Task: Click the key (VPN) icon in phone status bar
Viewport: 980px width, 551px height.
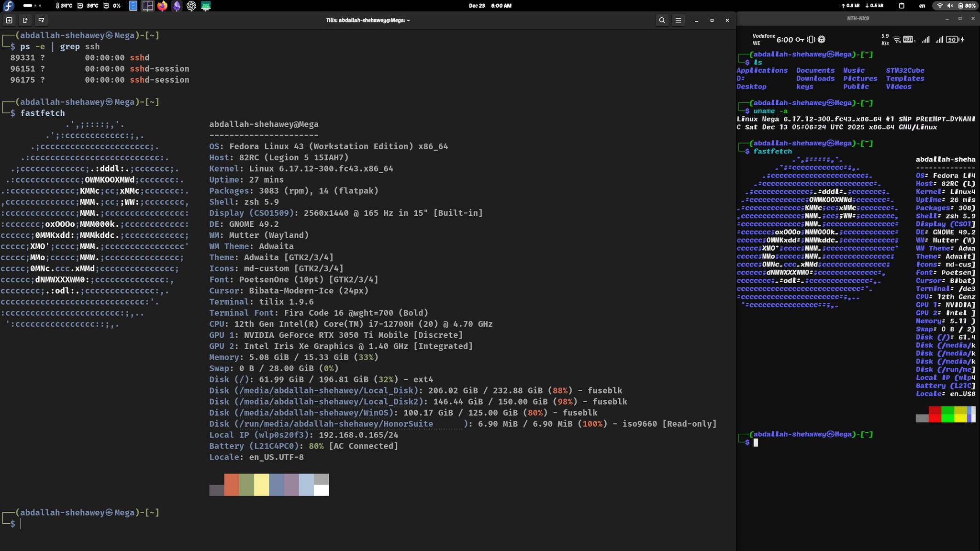Action: (x=800, y=40)
